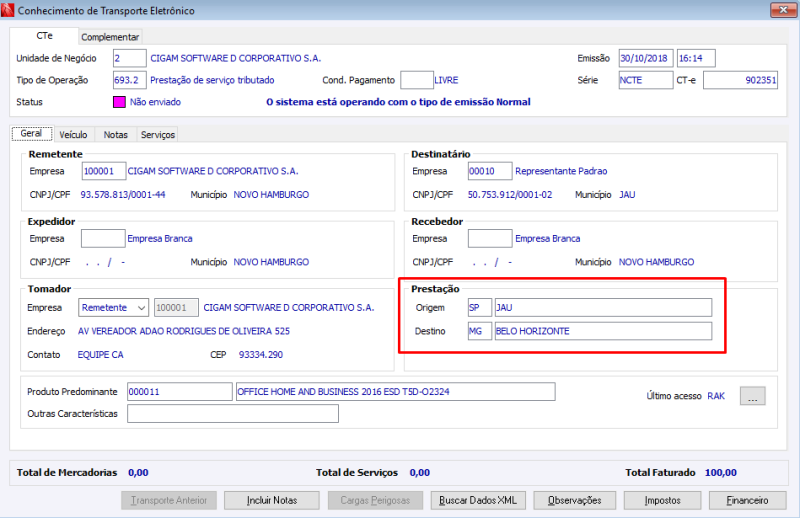Click the Unidade de Negócio field
Viewport: 800px width, 518px height.
(x=130, y=58)
